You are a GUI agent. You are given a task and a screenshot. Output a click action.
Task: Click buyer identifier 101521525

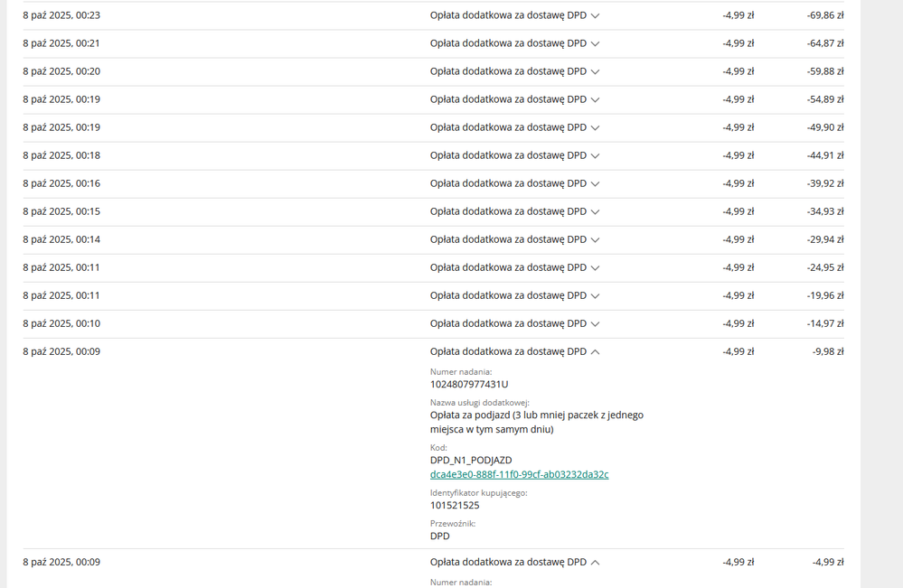coord(454,505)
